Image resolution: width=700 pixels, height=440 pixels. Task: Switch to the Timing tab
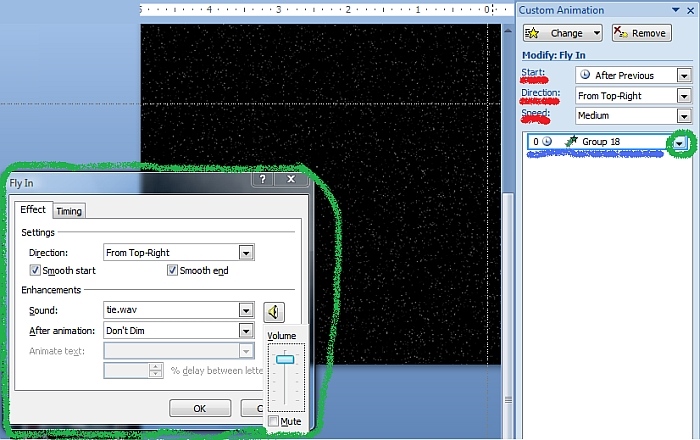[69, 211]
